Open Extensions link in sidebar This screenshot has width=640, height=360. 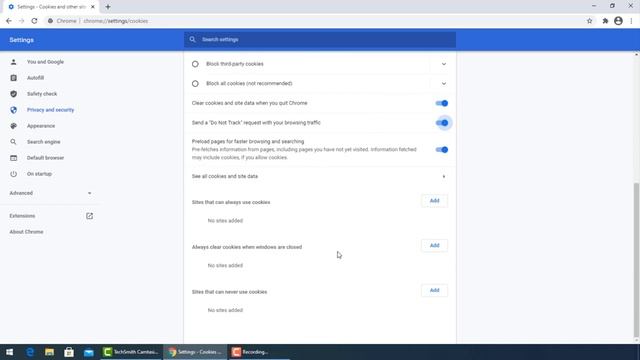pos(22,216)
